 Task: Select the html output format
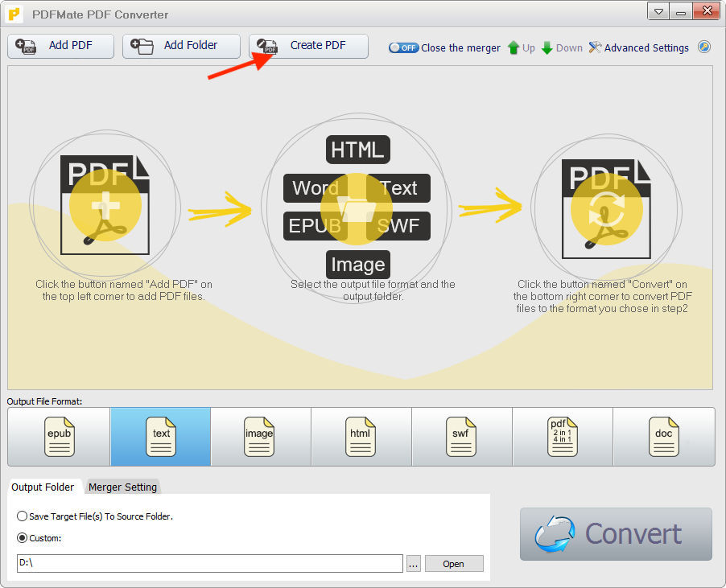point(361,437)
